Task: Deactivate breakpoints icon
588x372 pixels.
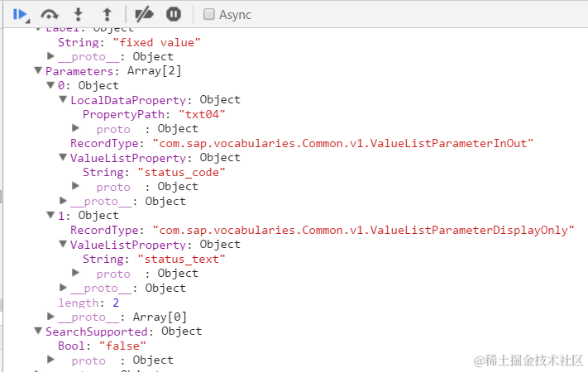Action: click(x=145, y=15)
